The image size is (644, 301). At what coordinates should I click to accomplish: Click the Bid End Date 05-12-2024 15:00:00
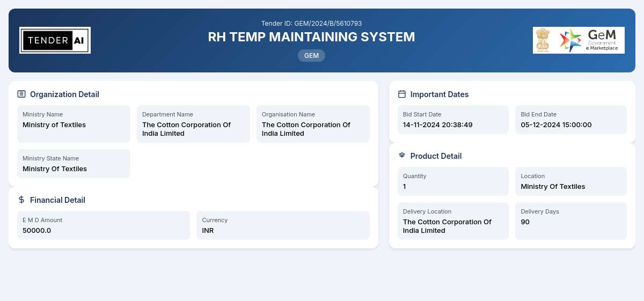point(556,125)
